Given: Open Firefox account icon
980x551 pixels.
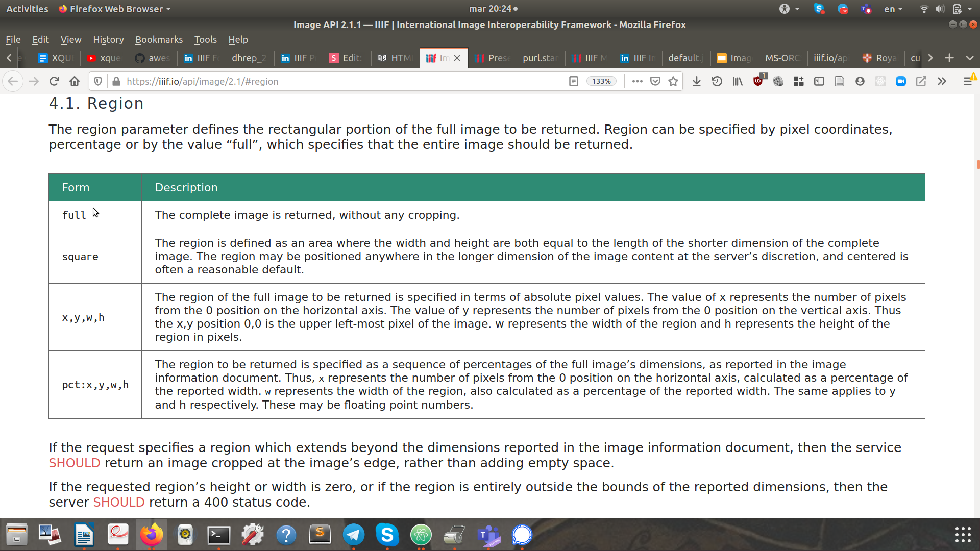Looking at the screenshot, I should (860, 81).
